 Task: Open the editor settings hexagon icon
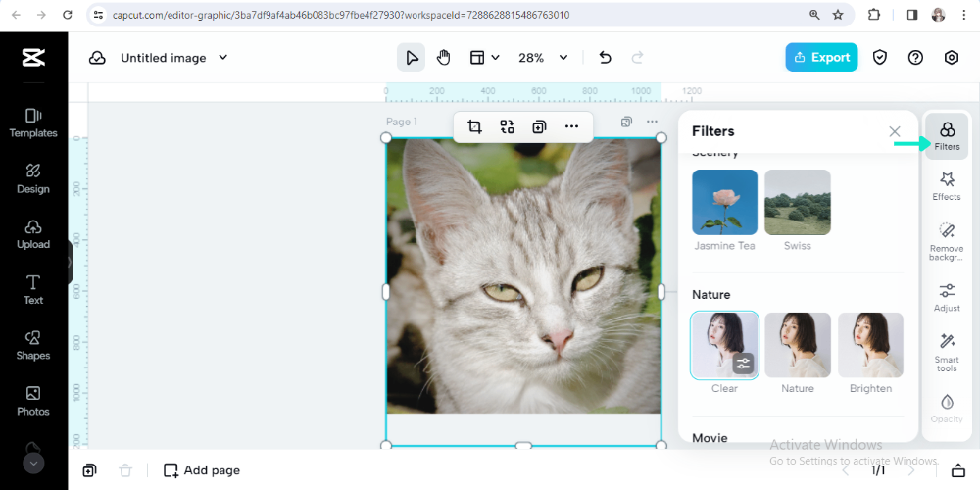pyautogui.click(x=952, y=58)
